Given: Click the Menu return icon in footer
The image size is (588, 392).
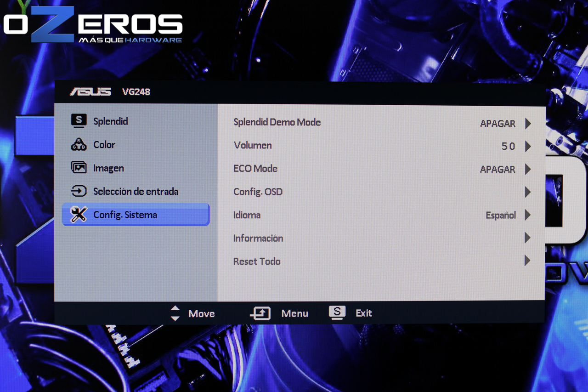Looking at the screenshot, I should [x=260, y=313].
